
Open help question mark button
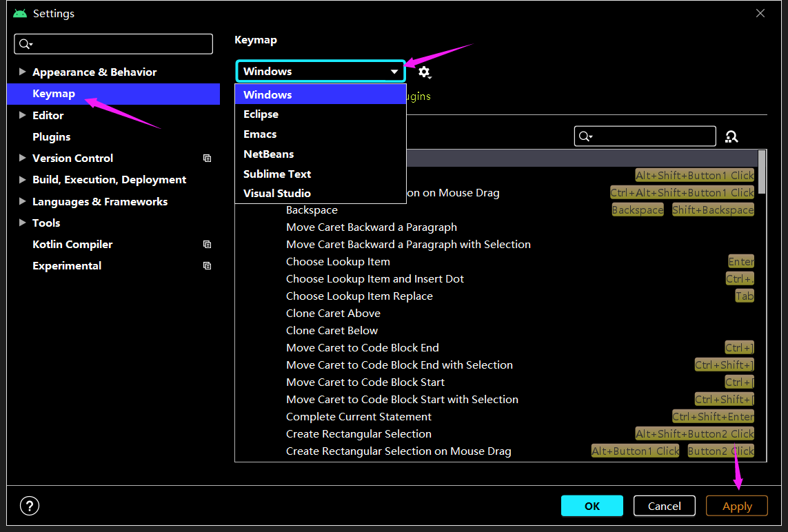(30, 506)
